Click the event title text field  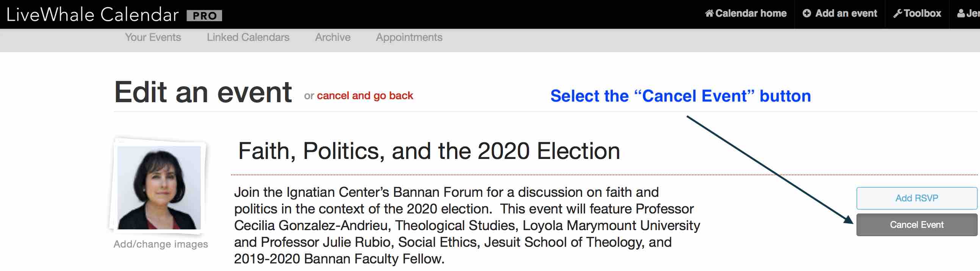(429, 151)
